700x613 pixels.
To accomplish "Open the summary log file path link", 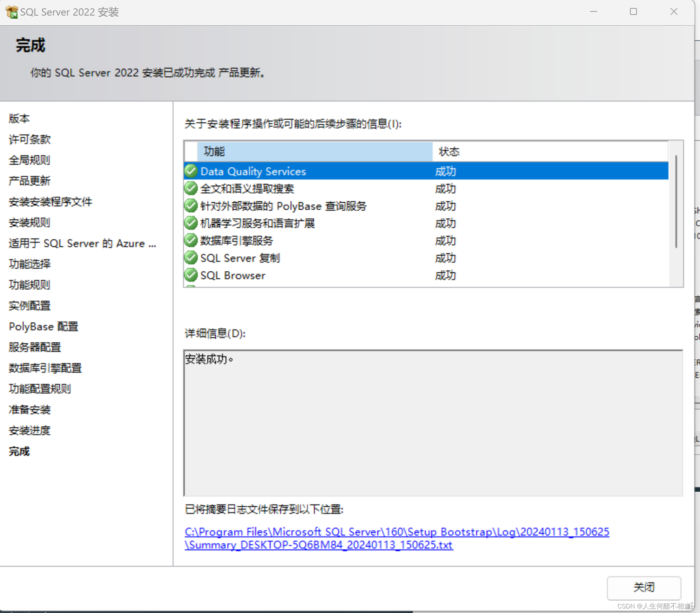I will [397, 538].
